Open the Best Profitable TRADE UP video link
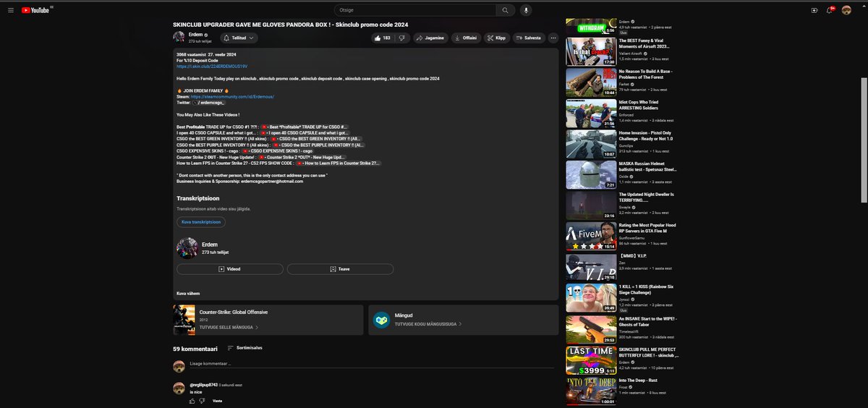Viewport: 868px width, 408px height. coord(306,127)
